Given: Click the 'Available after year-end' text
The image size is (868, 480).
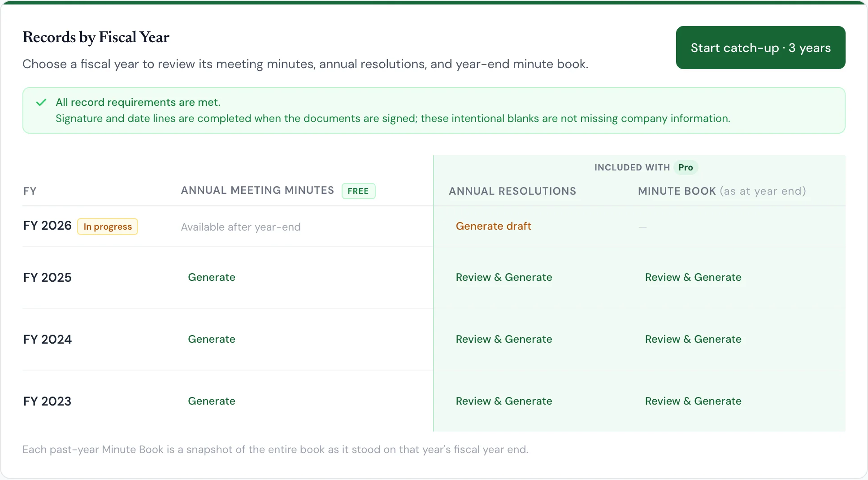Looking at the screenshot, I should 241,227.
